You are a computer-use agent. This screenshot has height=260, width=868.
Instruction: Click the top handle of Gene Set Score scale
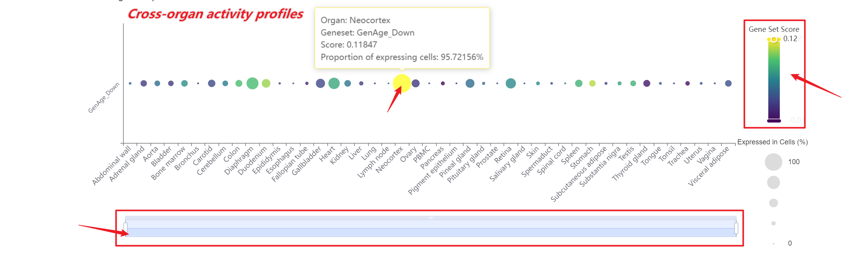[x=774, y=40]
